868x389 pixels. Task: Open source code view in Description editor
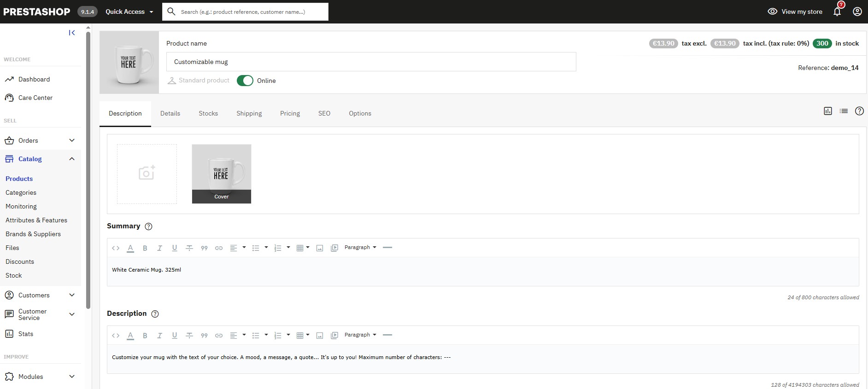click(116, 336)
